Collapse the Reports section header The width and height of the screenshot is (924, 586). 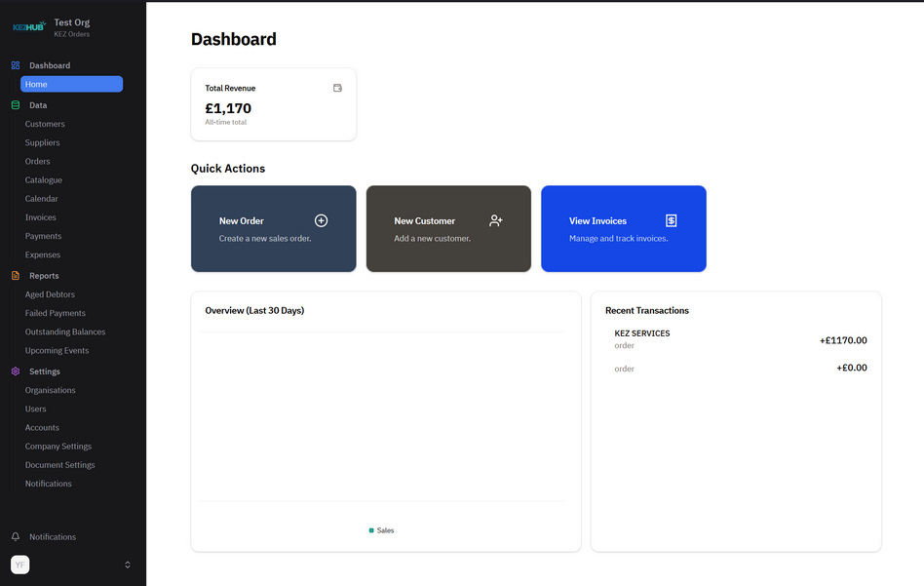pos(44,276)
